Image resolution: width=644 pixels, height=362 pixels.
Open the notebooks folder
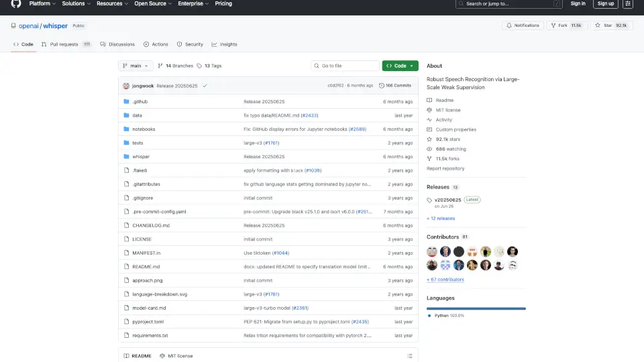coord(144,129)
